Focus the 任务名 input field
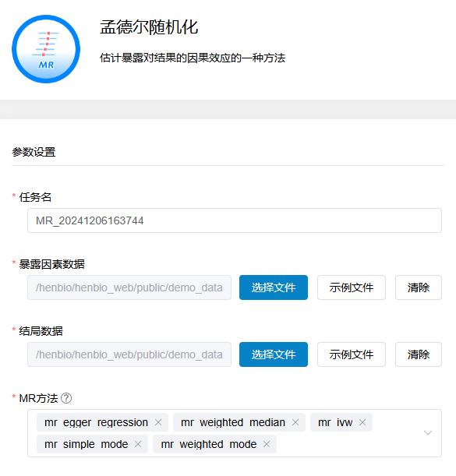The image size is (456, 476). pos(235,220)
